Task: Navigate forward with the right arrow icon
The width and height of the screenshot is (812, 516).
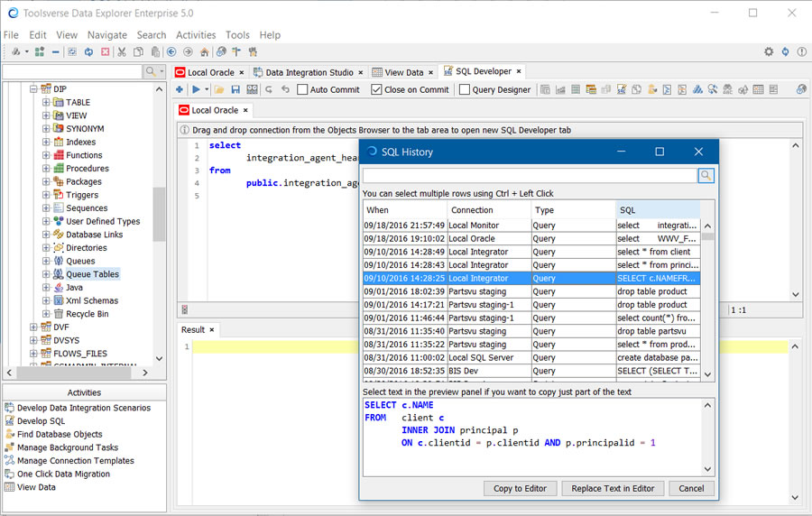Action: coord(188,51)
